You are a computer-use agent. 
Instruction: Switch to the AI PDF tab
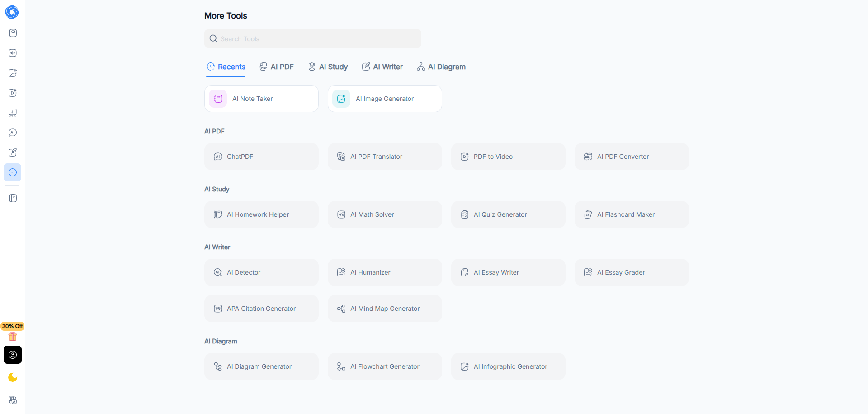(276, 67)
